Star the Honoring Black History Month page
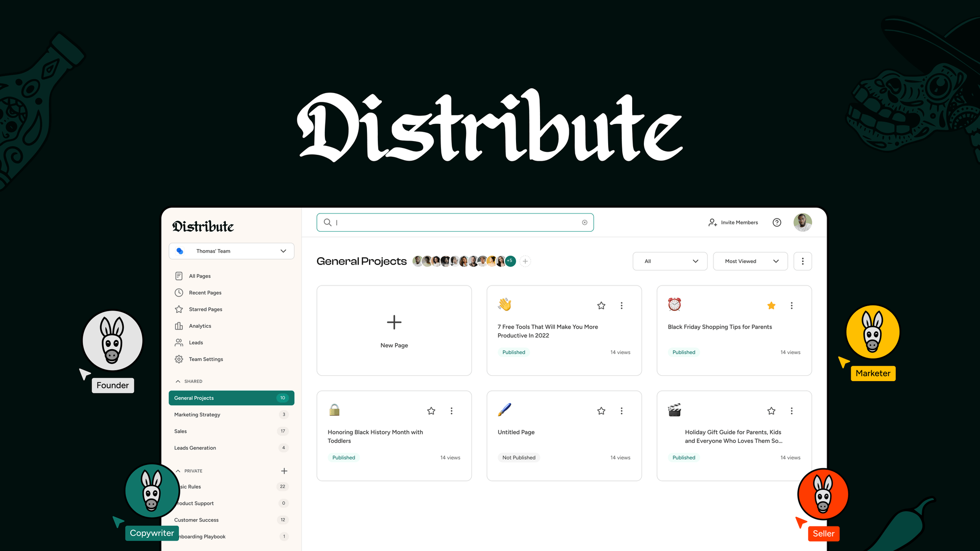The image size is (980, 551). tap(431, 411)
